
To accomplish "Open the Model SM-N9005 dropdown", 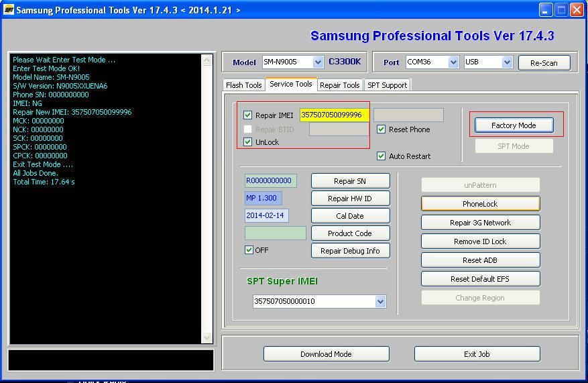I will tap(318, 62).
